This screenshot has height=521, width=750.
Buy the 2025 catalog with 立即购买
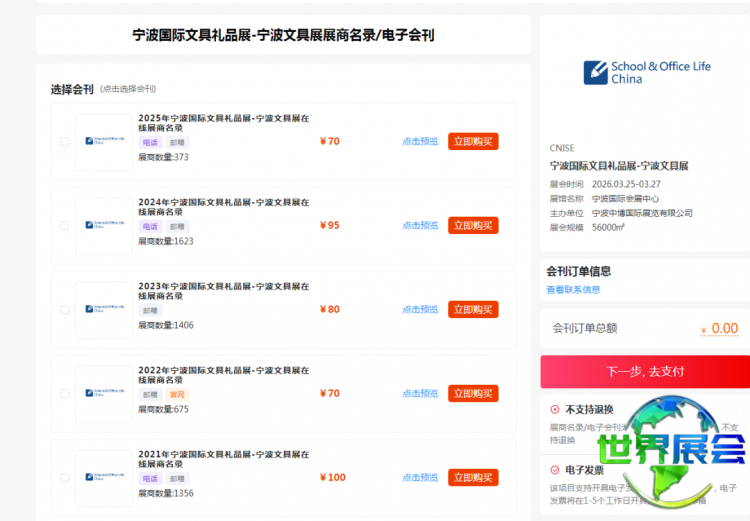point(473,142)
